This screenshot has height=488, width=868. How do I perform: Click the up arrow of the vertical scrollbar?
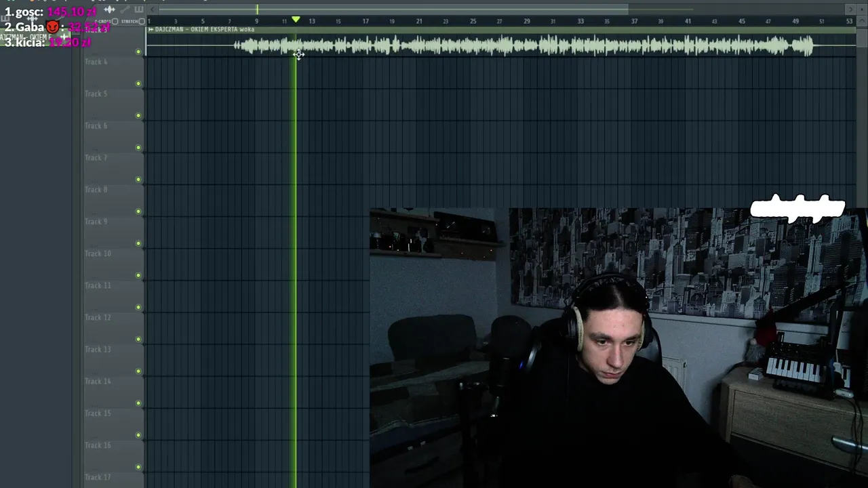[x=862, y=20]
